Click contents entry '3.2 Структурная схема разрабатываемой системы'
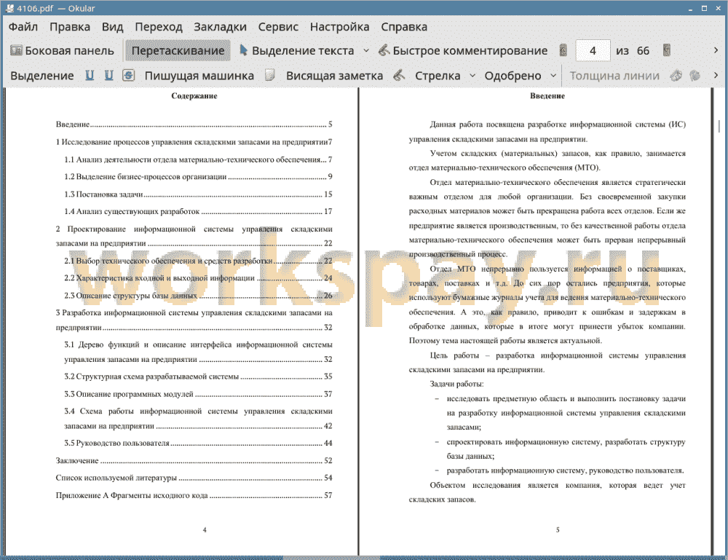Screen dimensions: 728x560 (198, 376)
